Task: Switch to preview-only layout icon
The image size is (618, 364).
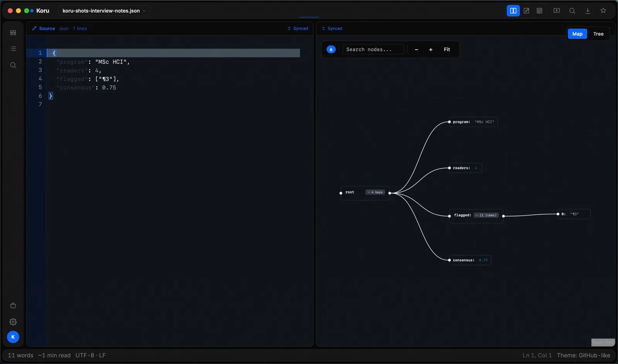Action: (x=540, y=11)
